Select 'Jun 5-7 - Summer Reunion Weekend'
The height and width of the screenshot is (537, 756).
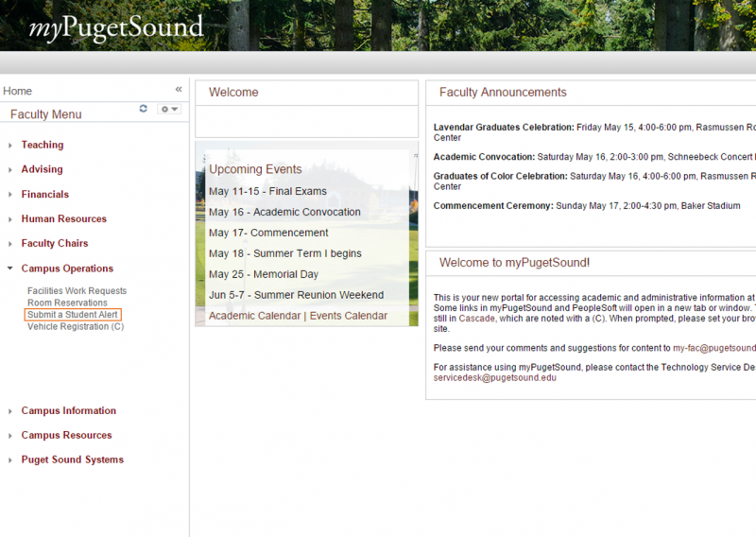point(297,295)
